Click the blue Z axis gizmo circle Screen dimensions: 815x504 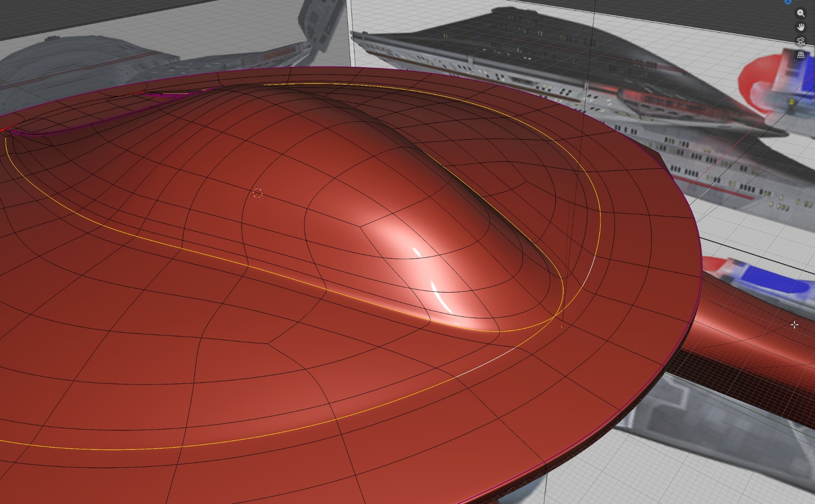tap(788, 1)
